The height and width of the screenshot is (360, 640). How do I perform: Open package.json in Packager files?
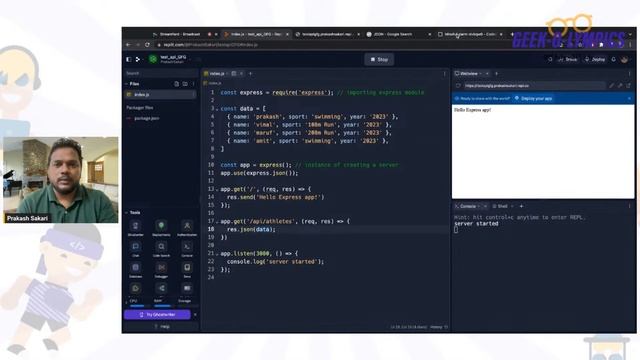[147, 118]
